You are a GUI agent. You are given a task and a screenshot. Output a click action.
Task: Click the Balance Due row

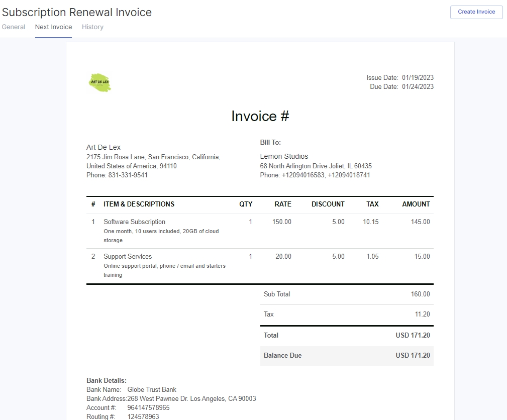click(346, 356)
